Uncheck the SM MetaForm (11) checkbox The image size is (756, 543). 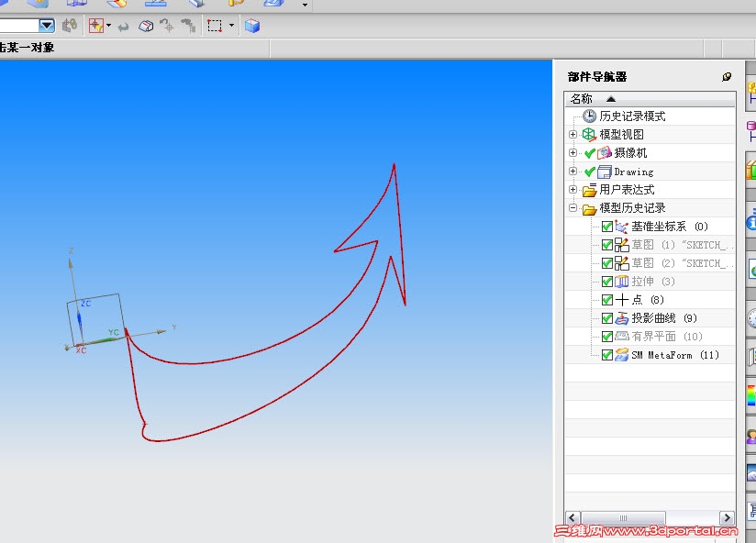pos(607,355)
